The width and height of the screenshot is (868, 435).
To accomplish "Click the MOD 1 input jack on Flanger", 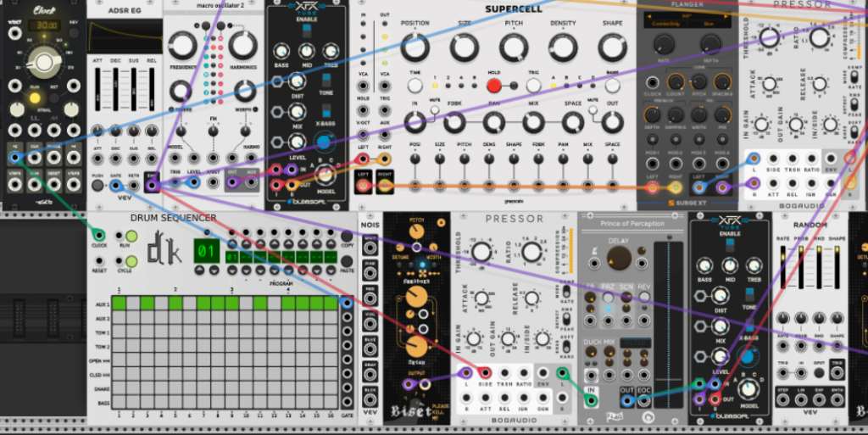I will tap(653, 164).
